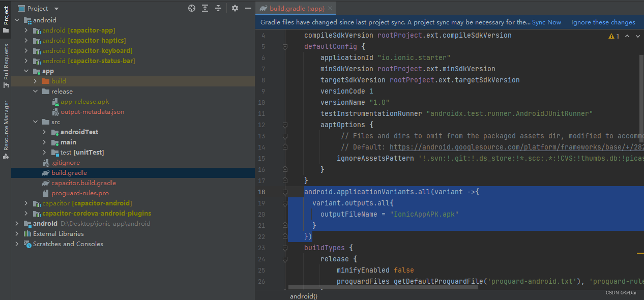The height and width of the screenshot is (300, 644).
Task: Click the Sync Now link
Action: [546, 22]
